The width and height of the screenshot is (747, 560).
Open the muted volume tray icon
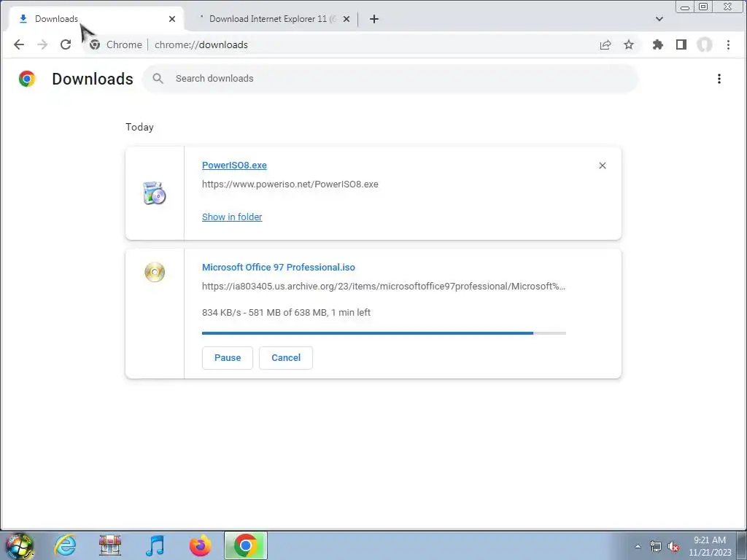pyautogui.click(x=673, y=547)
